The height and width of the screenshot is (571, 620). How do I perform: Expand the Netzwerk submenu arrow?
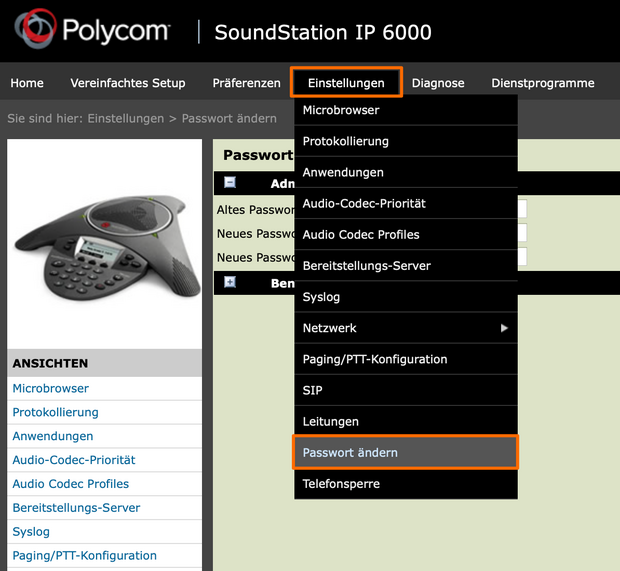(504, 328)
